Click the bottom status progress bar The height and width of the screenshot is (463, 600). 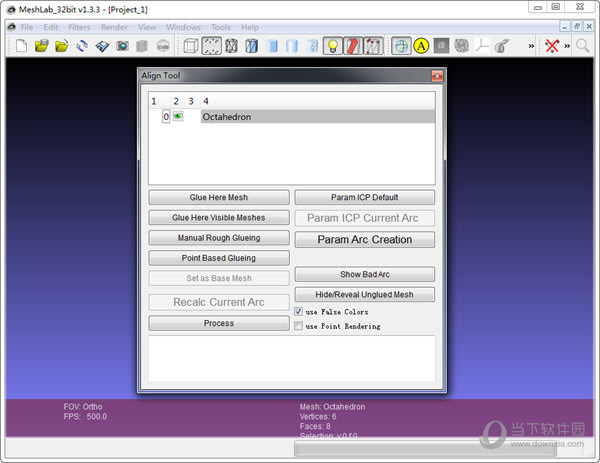[425, 449]
